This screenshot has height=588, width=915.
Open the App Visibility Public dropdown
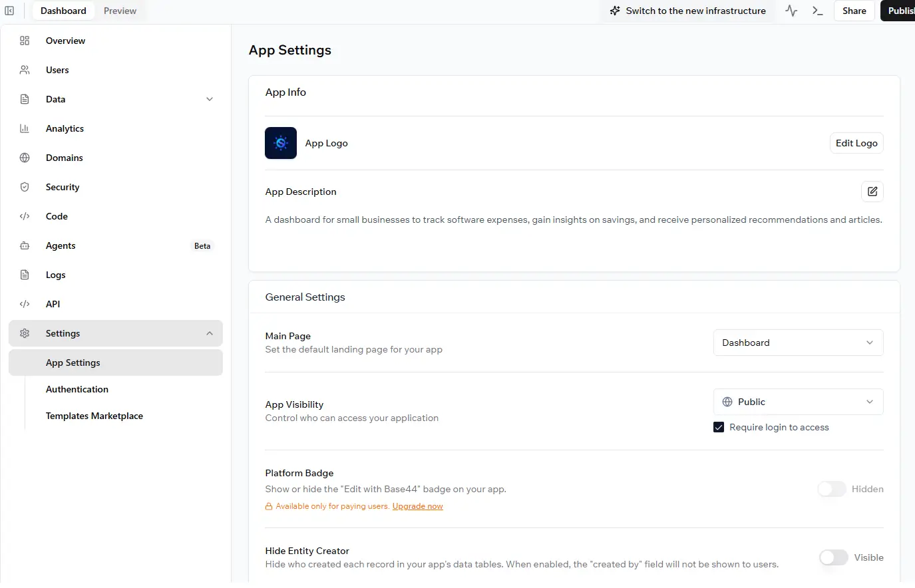click(798, 402)
